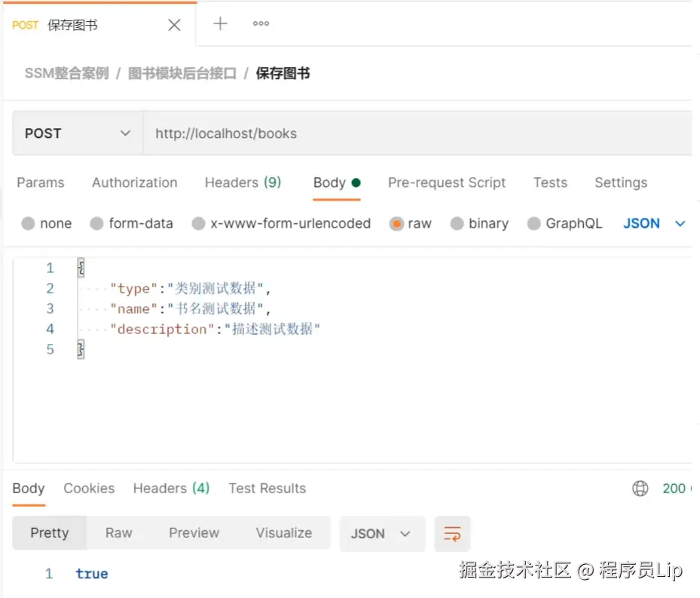
Task: Click the opening brace on line 1
Action: [x=81, y=268]
